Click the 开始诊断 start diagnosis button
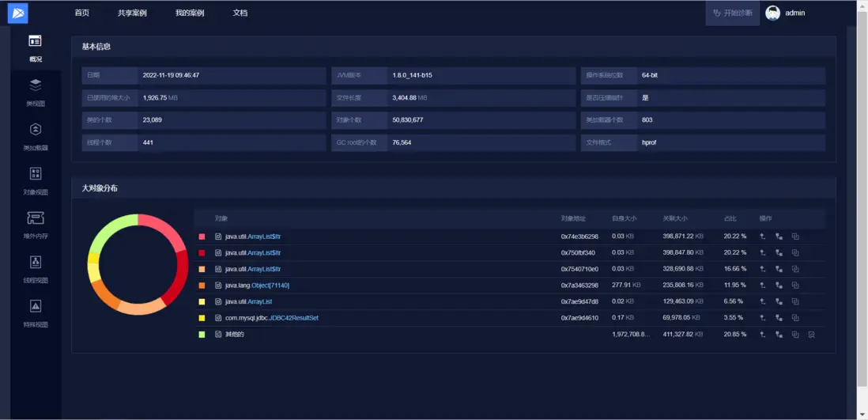The width and height of the screenshot is (868, 420). click(732, 13)
